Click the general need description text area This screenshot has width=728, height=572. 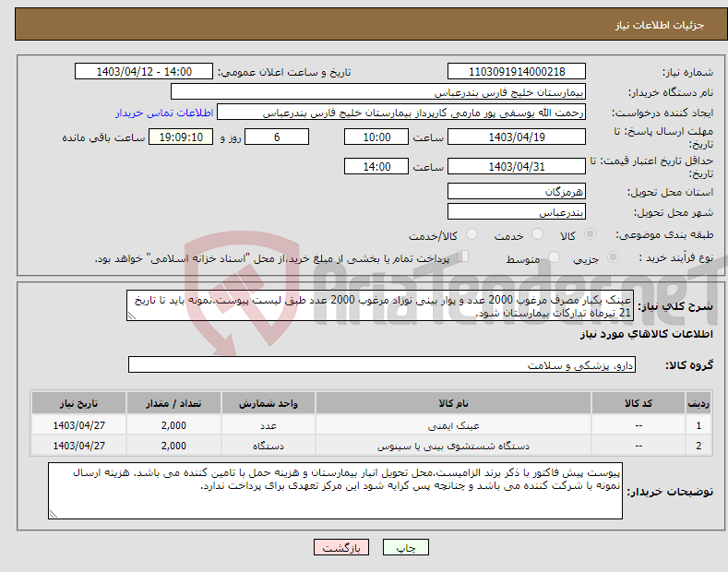tap(380, 306)
